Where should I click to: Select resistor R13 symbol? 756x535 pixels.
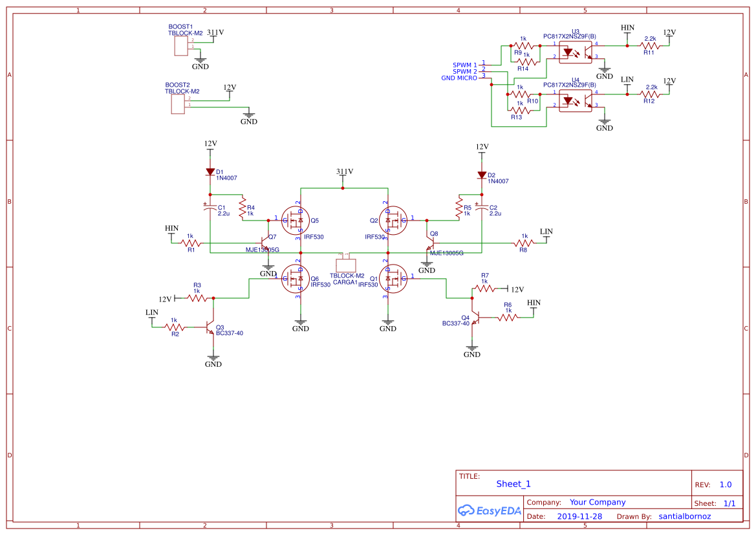tap(520, 110)
